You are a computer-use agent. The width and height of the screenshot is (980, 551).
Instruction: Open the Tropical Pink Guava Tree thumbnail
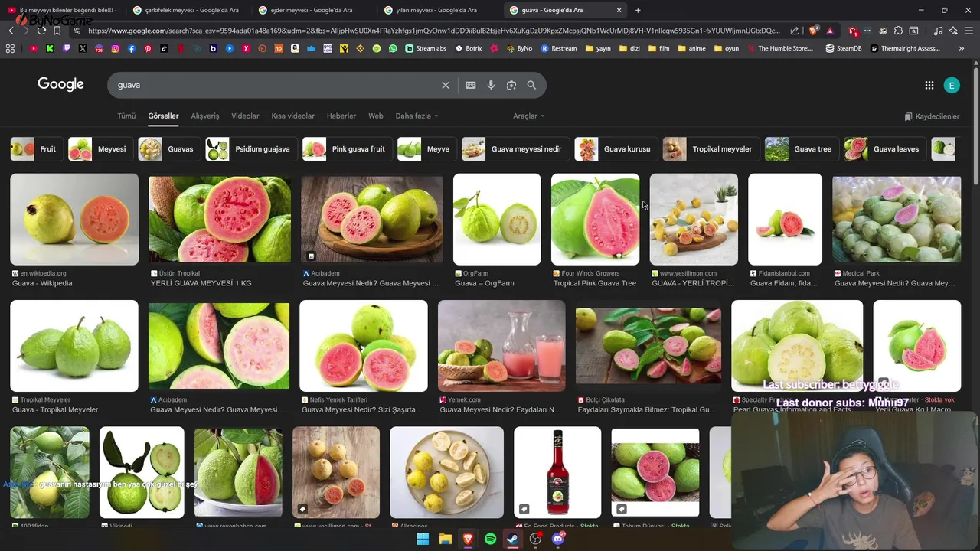[x=595, y=219]
